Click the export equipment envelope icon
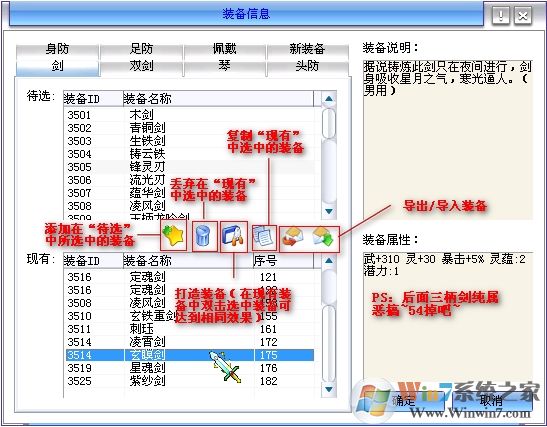 coord(293,238)
